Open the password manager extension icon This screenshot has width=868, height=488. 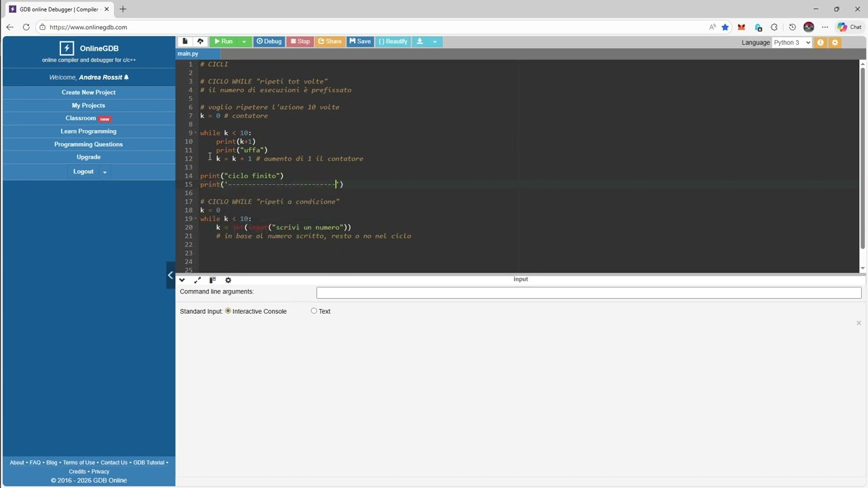(x=758, y=27)
